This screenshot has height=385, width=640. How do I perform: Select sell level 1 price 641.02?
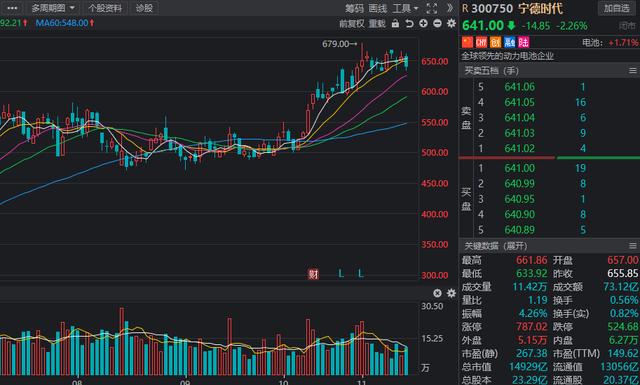pos(519,149)
